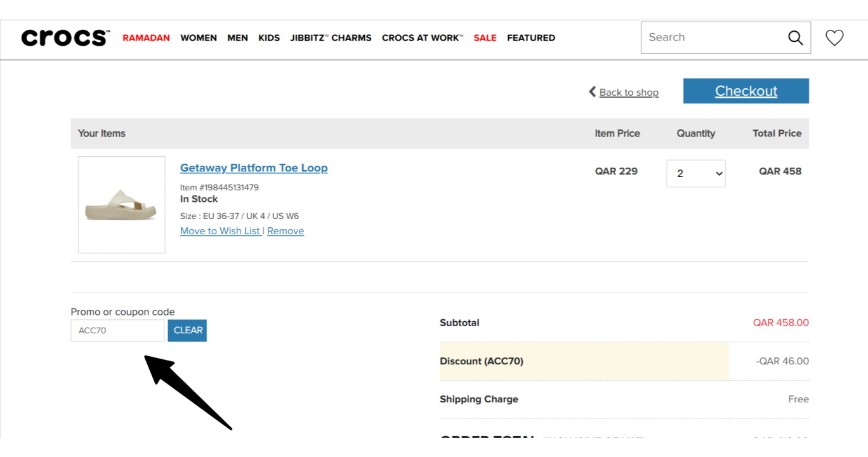Screen dimensions: 868x457
Task: Open the Featured menu
Action: [x=531, y=37]
